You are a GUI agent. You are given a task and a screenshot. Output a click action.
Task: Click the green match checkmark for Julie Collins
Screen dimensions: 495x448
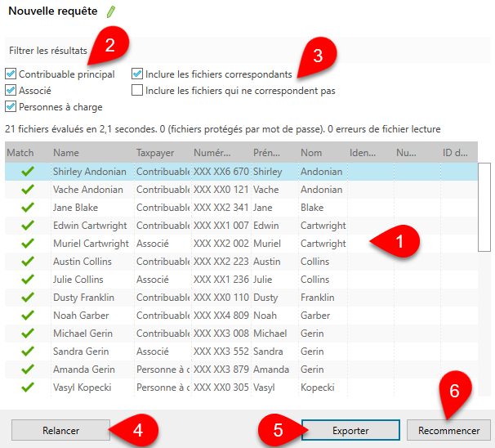pyautogui.click(x=28, y=280)
